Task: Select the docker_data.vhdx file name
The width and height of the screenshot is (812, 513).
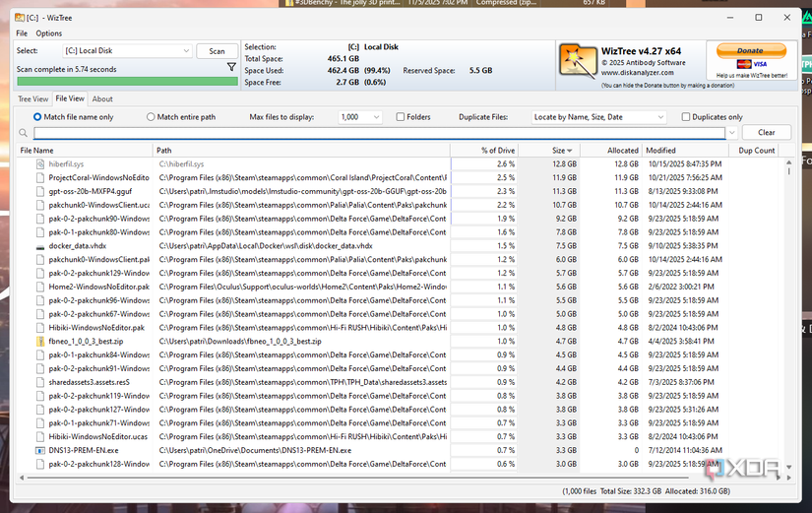Action: tap(77, 246)
